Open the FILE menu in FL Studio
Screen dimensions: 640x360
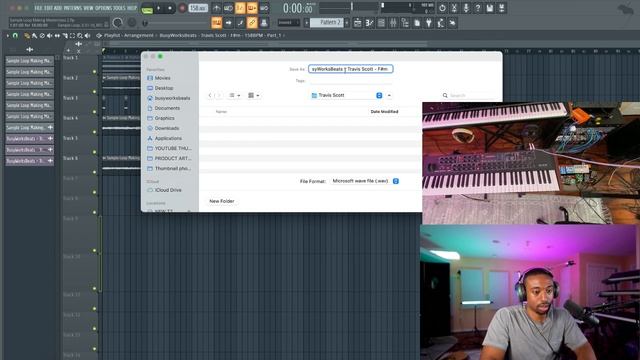pos(38,8)
